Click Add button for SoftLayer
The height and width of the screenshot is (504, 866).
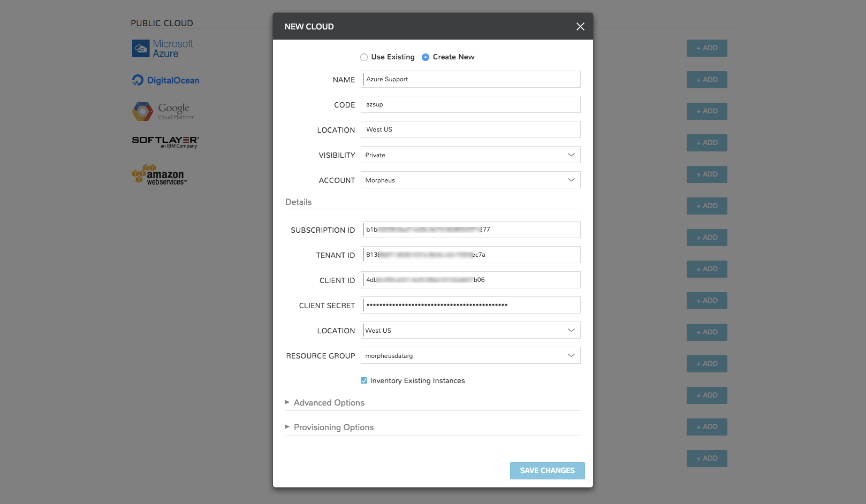point(707,143)
